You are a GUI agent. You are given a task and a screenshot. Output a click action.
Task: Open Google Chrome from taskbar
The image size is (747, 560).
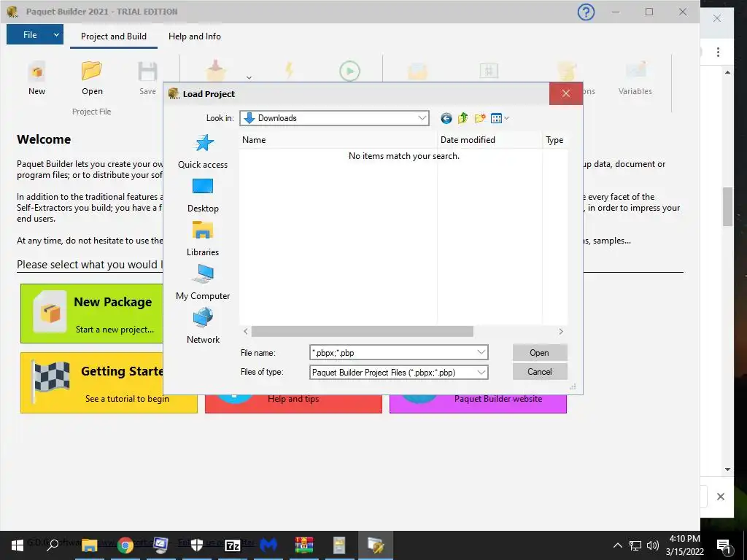pyautogui.click(x=125, y=545)
